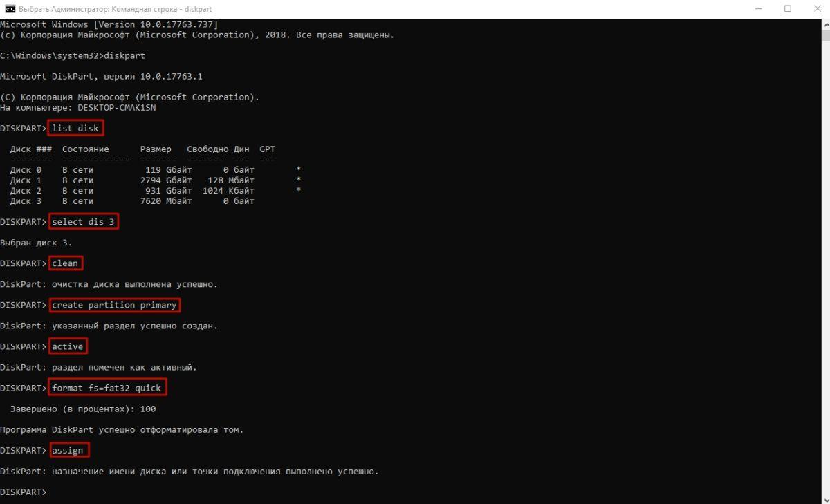Viewport: 830px width, 504px height.
Task: Click the last empty DISKPART> prompt
Action: [x=24, y=492]
